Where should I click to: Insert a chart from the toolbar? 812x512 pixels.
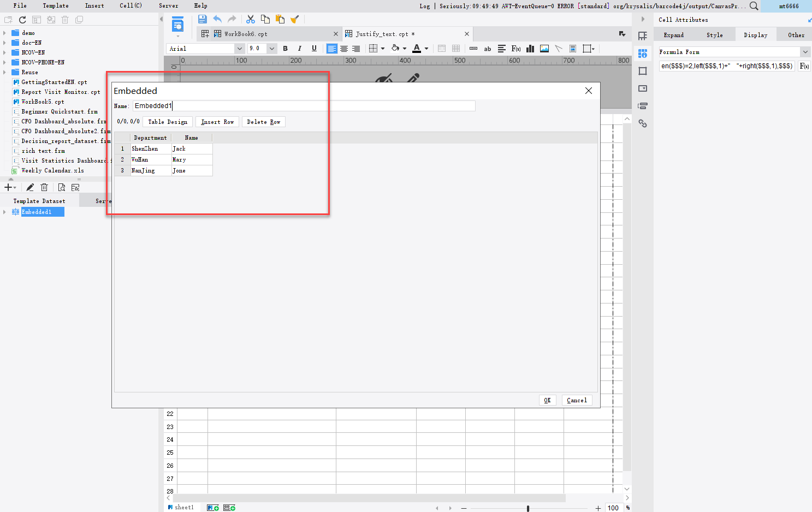(530, 49)
